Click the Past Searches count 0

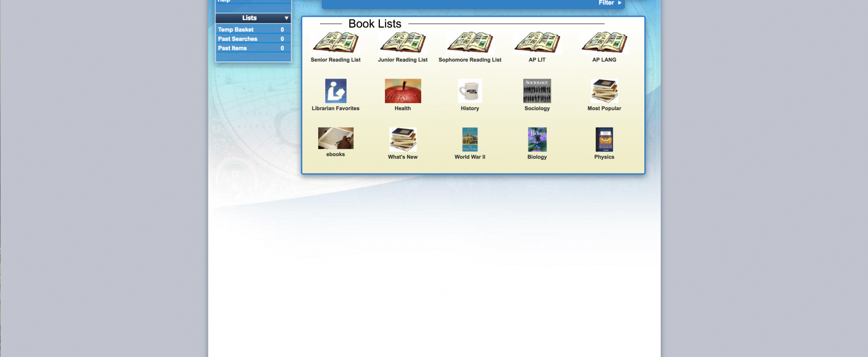(282, 39)
